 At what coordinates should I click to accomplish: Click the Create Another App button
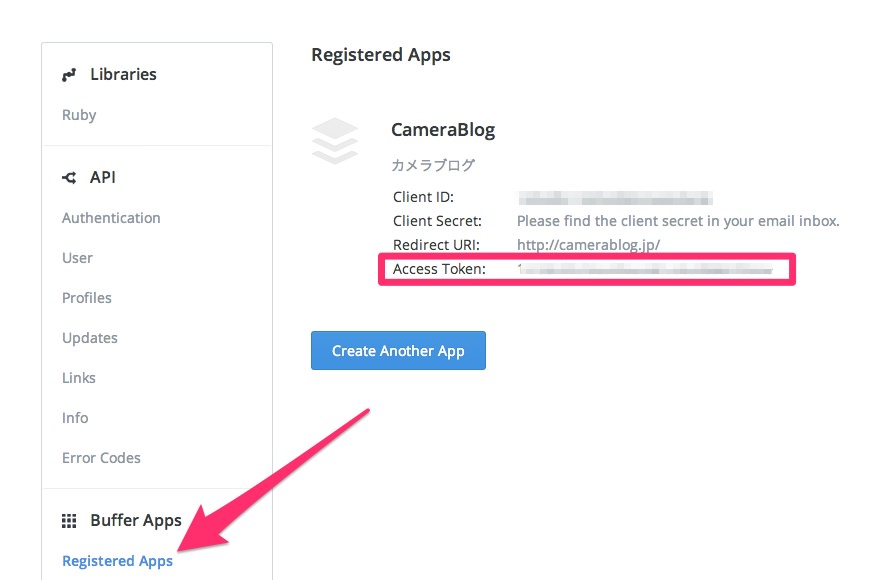[398, 350]
